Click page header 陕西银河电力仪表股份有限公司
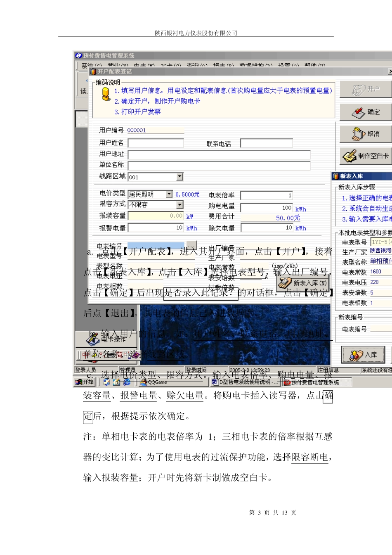The width and height of the screenshot is (392, 555). point(196,33)
